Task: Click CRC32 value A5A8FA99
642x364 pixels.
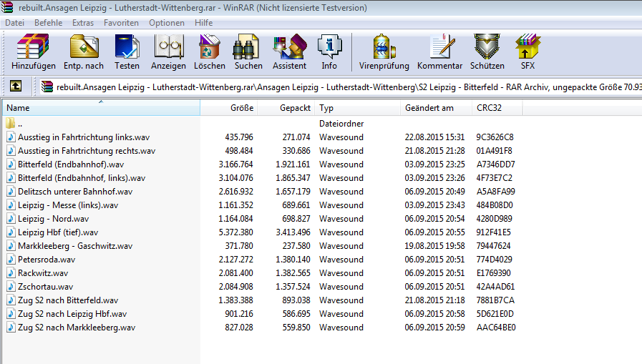Action: 495,192
